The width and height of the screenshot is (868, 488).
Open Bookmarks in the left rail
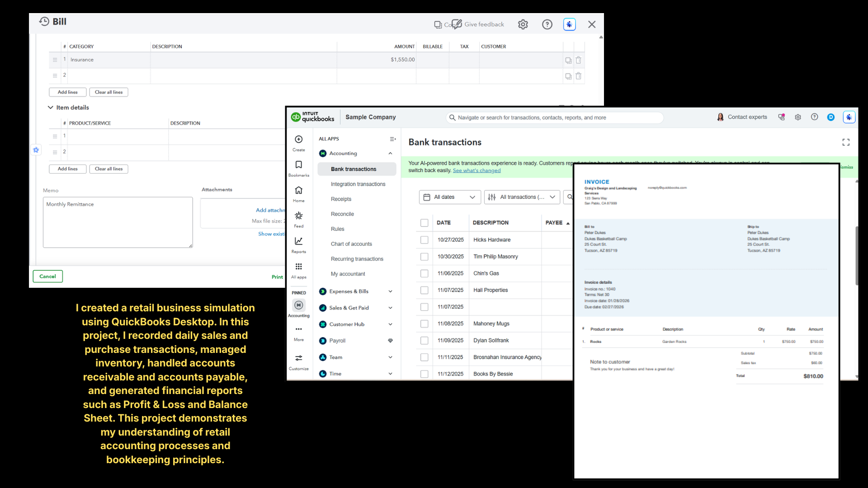coord(298,165)
